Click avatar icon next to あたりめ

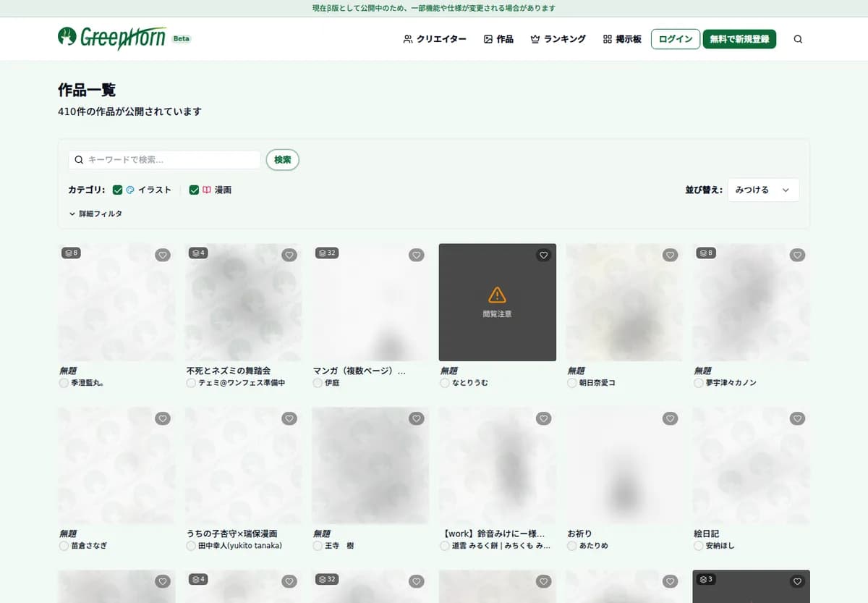point(571,546)
